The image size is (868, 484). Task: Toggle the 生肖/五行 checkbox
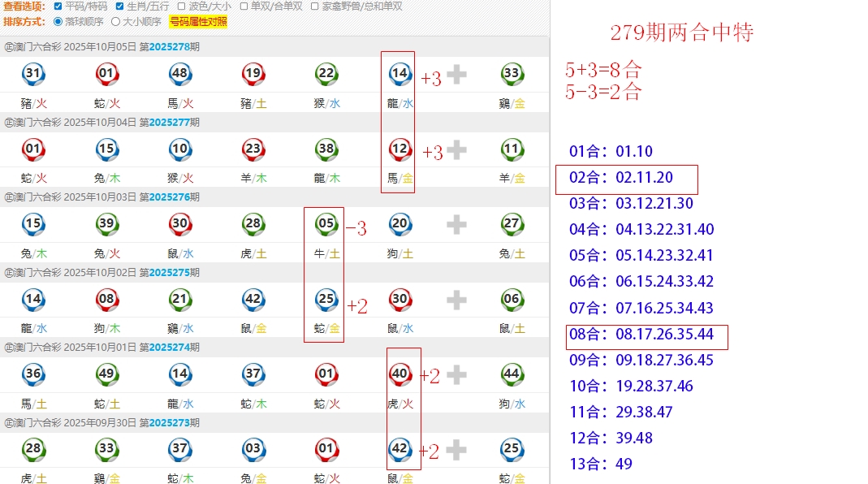coord(119,6)
